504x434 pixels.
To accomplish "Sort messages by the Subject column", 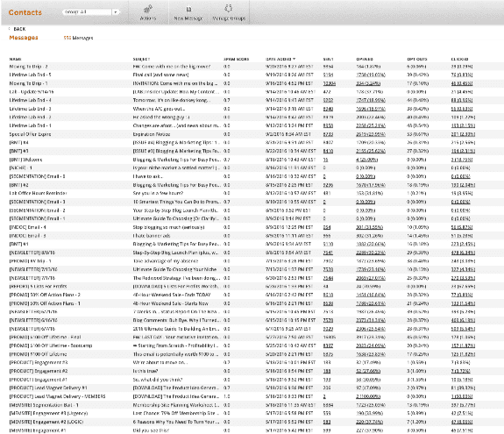I will pyautogui.click(x=141, y=59).
